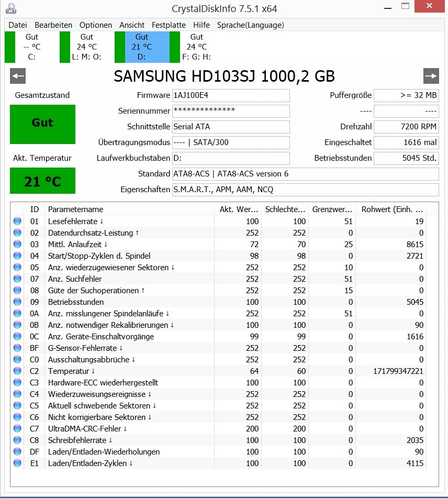
Task: Click the green Gut health status button
Action: (x=42, y=124)
